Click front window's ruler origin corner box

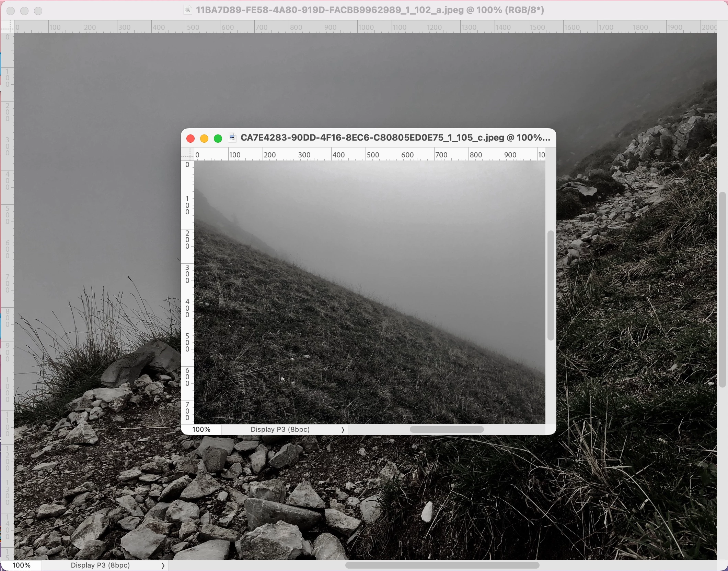point(187,154)
